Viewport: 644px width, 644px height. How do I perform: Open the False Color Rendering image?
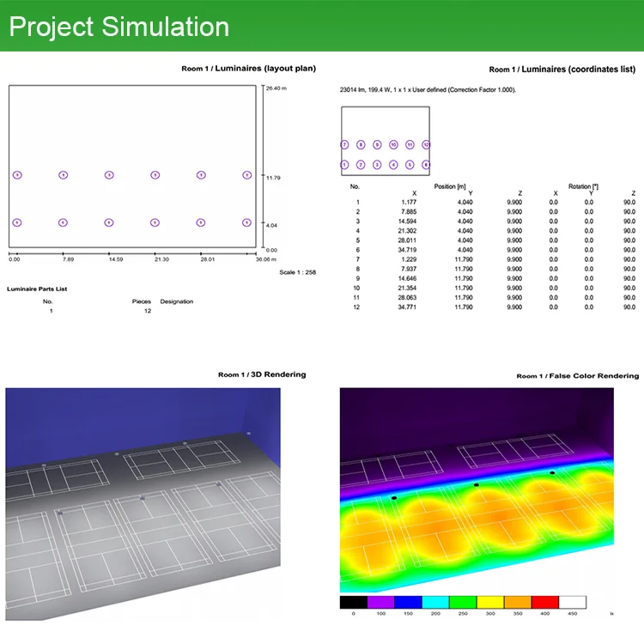477,490
